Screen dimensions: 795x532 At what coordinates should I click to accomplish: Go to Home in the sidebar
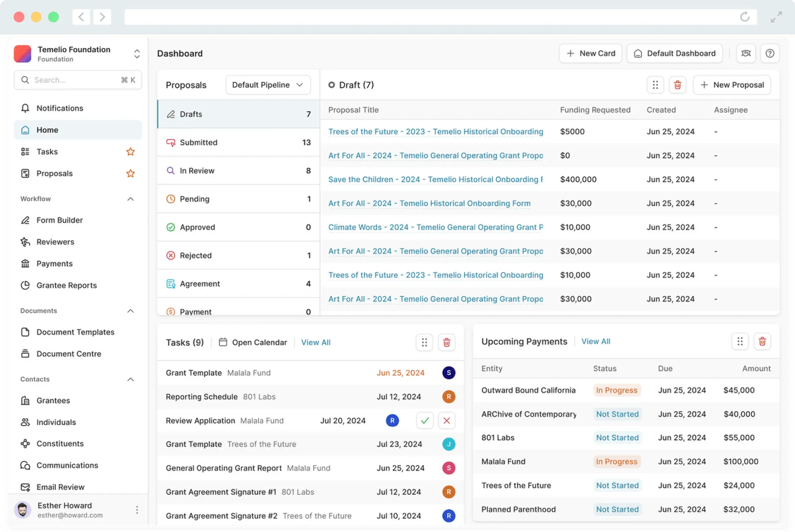coord(78,130)
